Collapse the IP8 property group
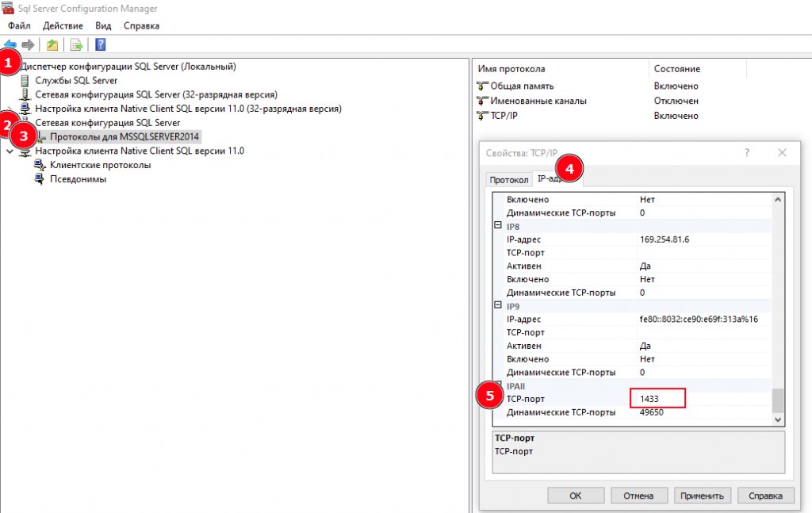This screenshot has width=812, height=513. 498,226
